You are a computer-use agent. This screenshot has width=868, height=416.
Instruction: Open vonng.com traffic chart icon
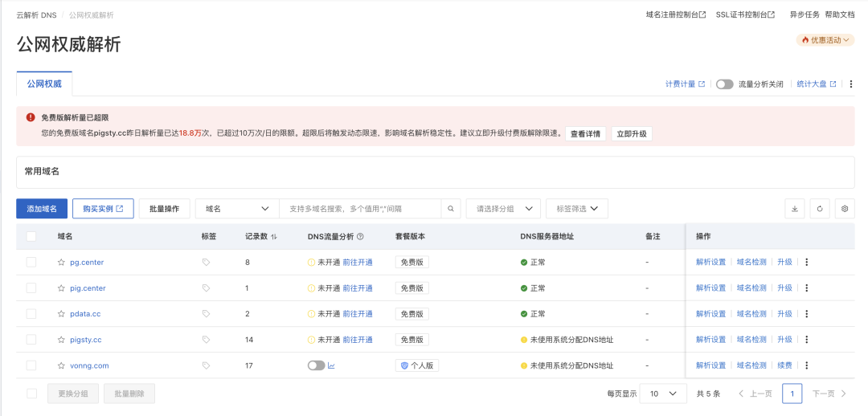point(332,365)
